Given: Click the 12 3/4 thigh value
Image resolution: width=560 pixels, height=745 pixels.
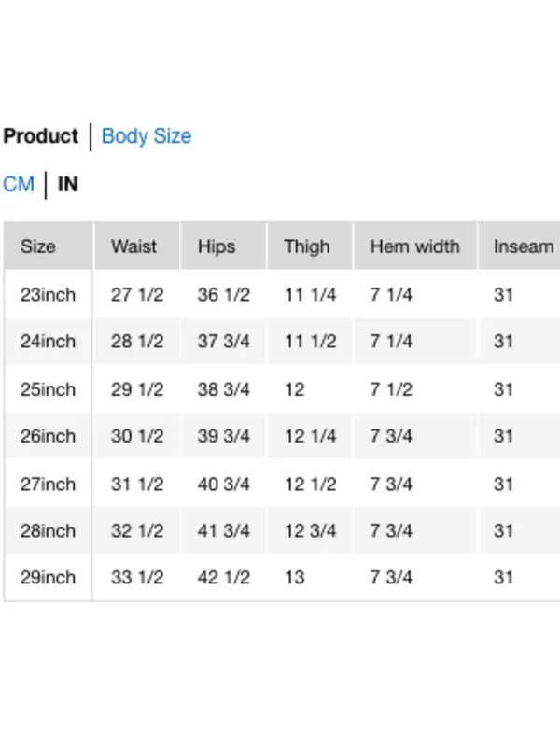Looking at the screenshot, I should [x=310, y=530].
